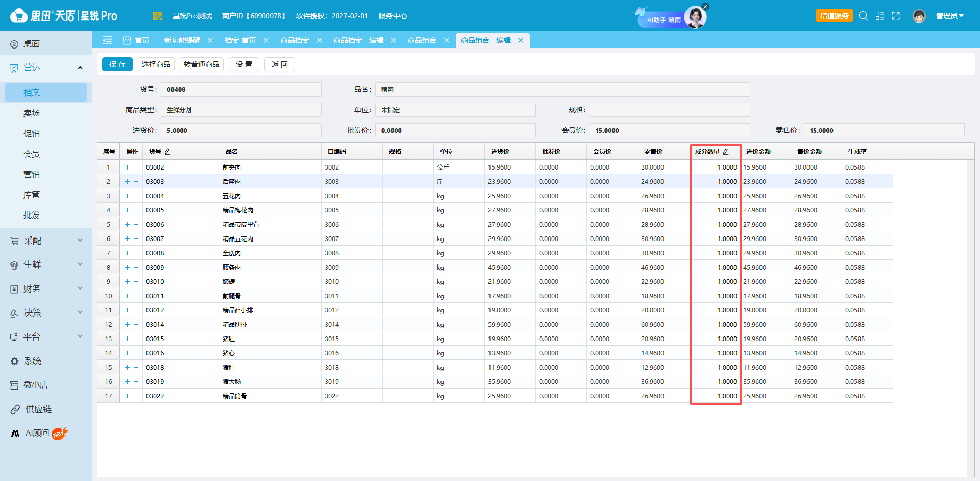The image size is (980, 481).
Task: Open the app grid icon in header
Action: tap(157, 16)
